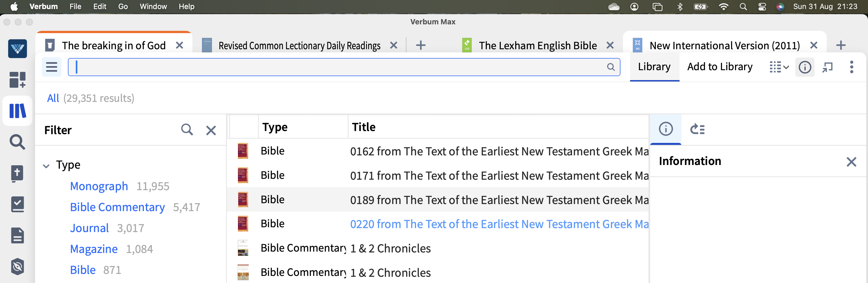Open the Window menu
The height and width of the screenshot is (283, 868).
coord(153,7)
